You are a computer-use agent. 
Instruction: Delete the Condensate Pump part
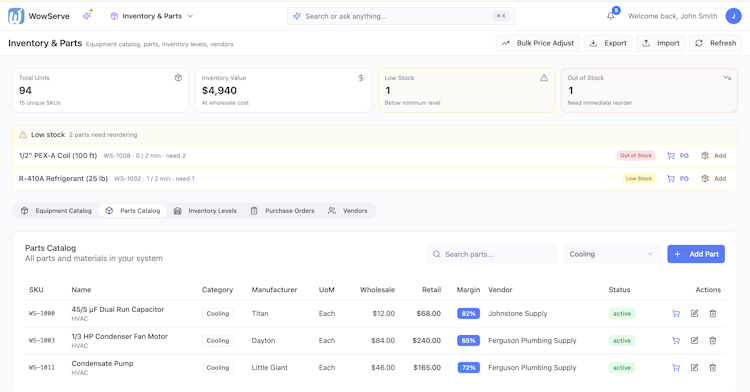[x=713, y=368]
